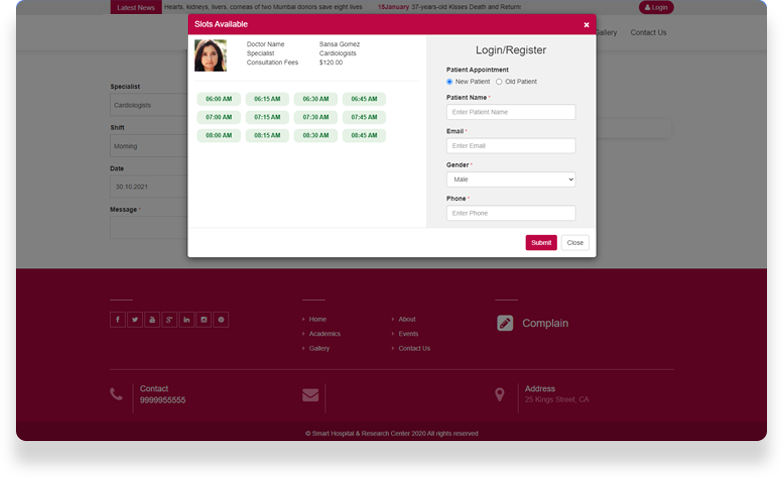Image resolution: width=783 pixels, height=478 pixels.
Task: Click the Complain pencil icon
Action: coord(505,323)
